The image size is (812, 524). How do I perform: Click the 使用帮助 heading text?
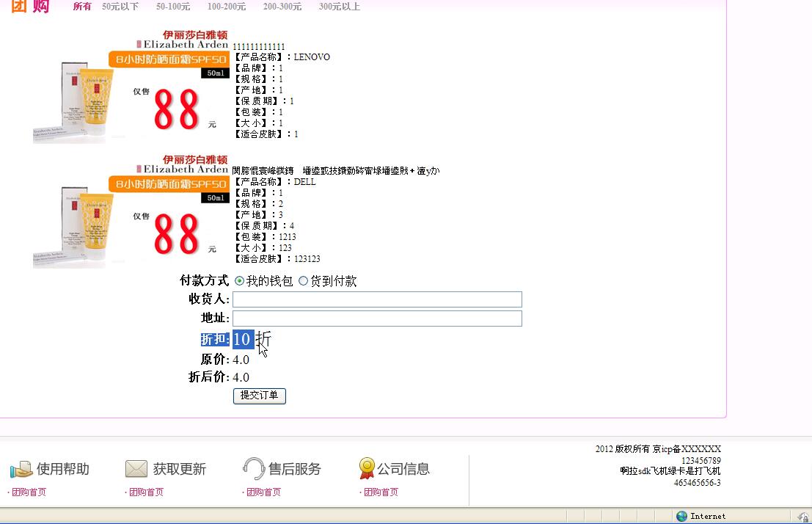pyautogui.click(x=63, y=469)
